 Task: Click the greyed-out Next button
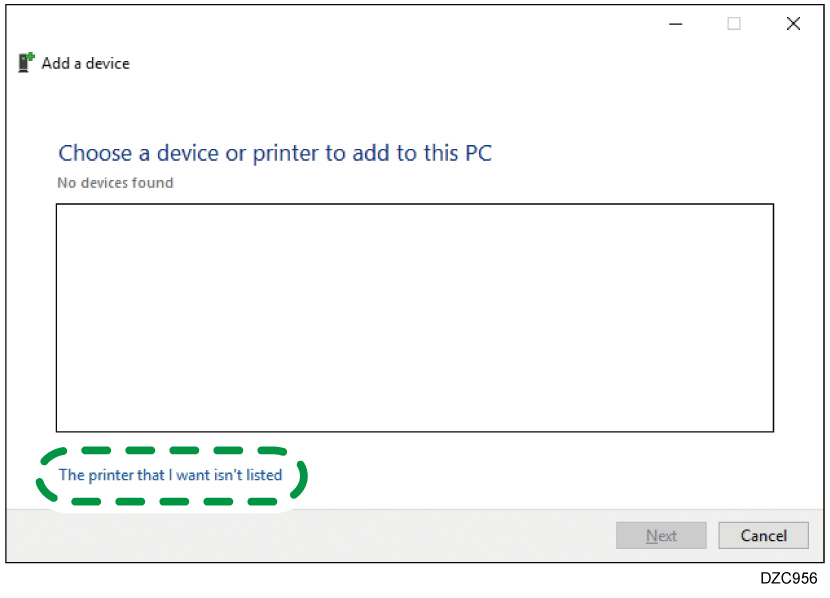(x=661, y=536)
